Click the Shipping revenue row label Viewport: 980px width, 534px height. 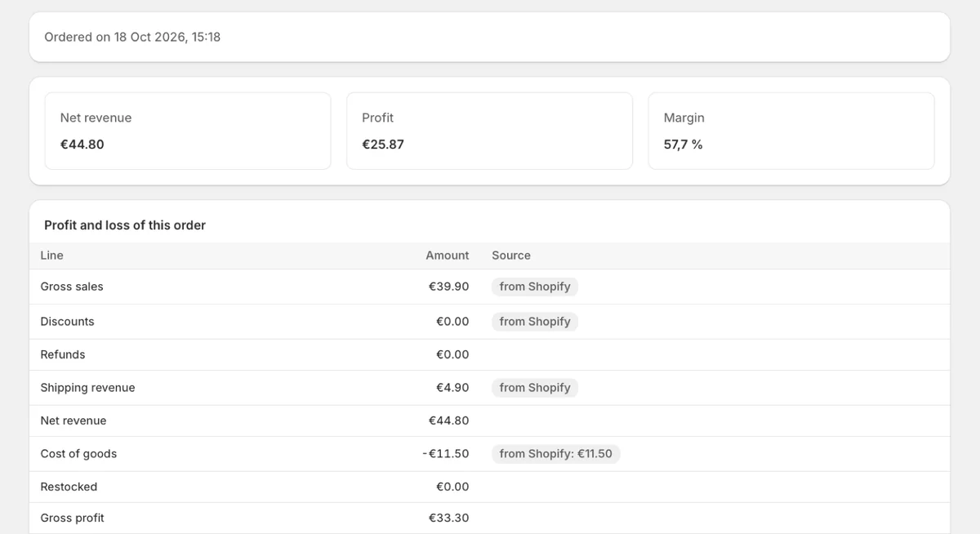pos(87,388)
